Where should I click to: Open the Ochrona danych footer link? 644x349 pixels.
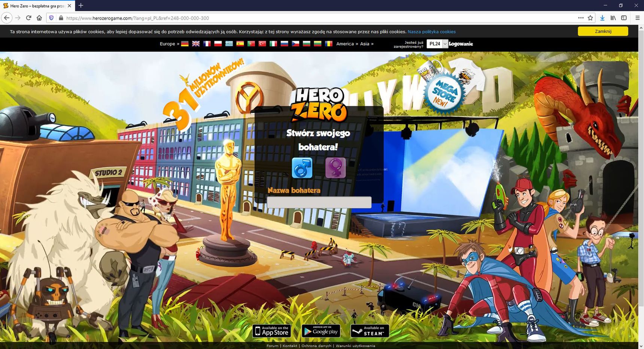tap(316, 346)
